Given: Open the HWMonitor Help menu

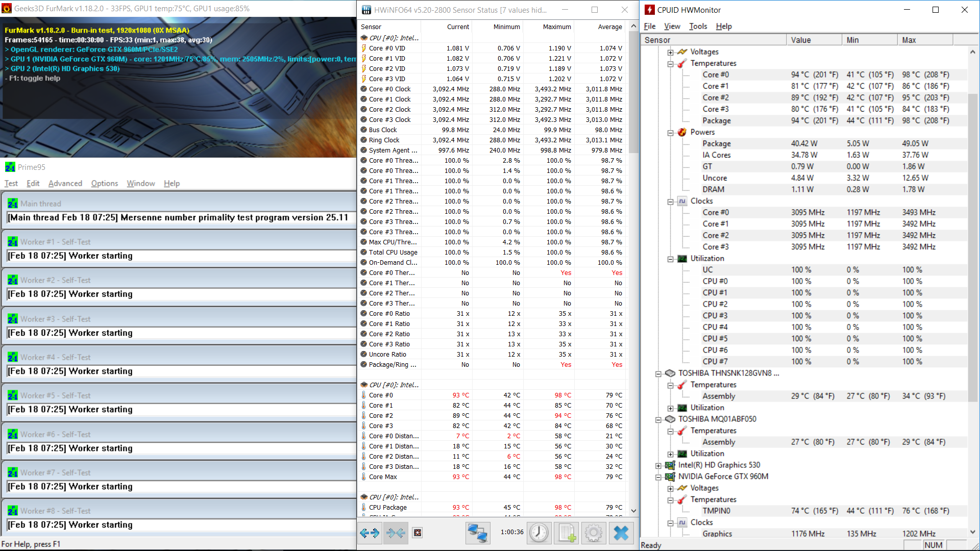Looking at the screenshot, I should 724,26.
